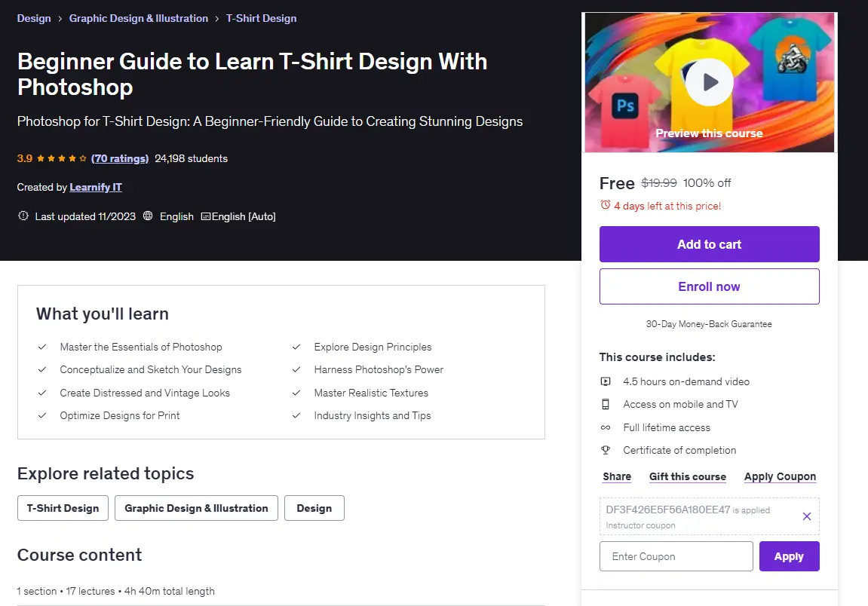Click the '4.5 hours on-demand video' text
The height and width of the screenshot is (606, 868).
[686, 381]
